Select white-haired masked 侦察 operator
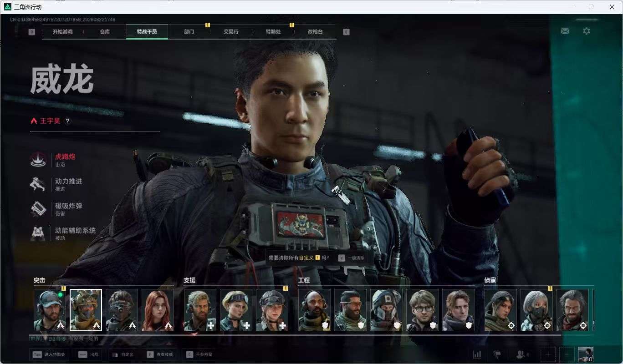Image resolution: width=623 pixels, height=364 pixels. (x=536, y=310)
